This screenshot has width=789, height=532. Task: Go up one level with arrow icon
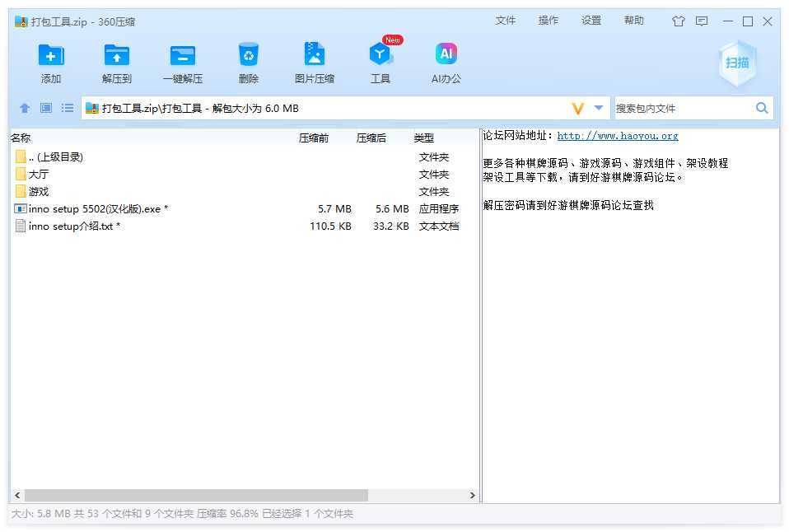[x=25, y=108]
